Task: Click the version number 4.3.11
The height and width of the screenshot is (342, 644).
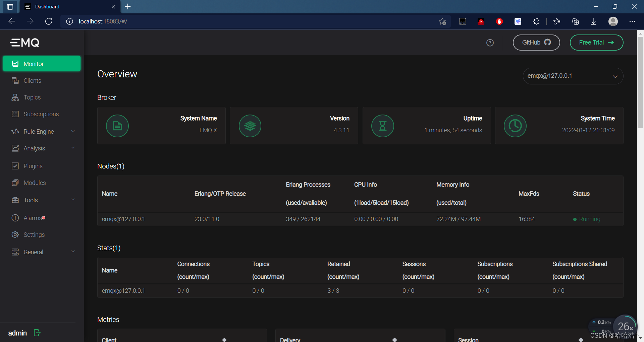Action: [x=341, y=130]
